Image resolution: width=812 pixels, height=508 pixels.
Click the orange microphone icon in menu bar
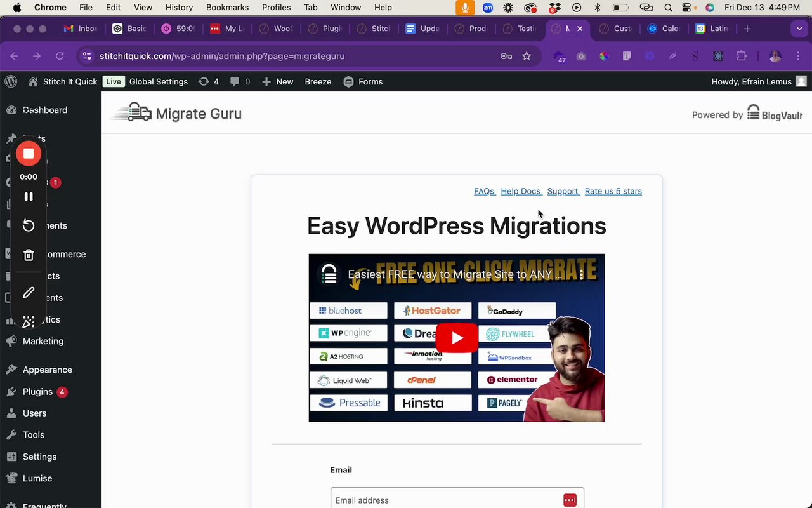tap(465, 7)
